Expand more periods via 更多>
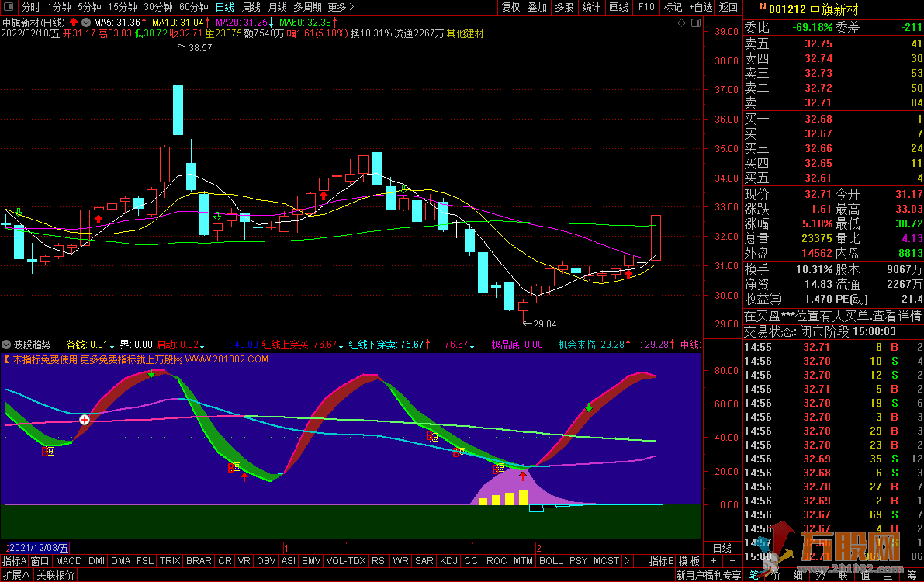Viewport: 924px width, 582px height. click(341, 7)
